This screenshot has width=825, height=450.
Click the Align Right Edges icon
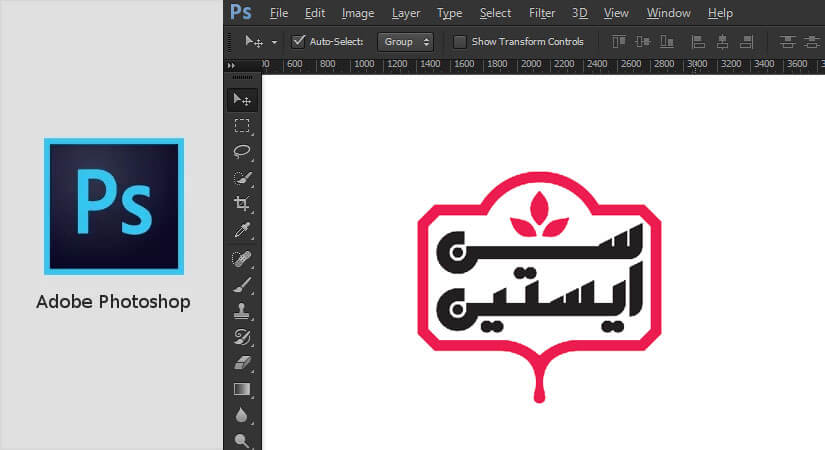pyautogui.click(x=747, y=42)
